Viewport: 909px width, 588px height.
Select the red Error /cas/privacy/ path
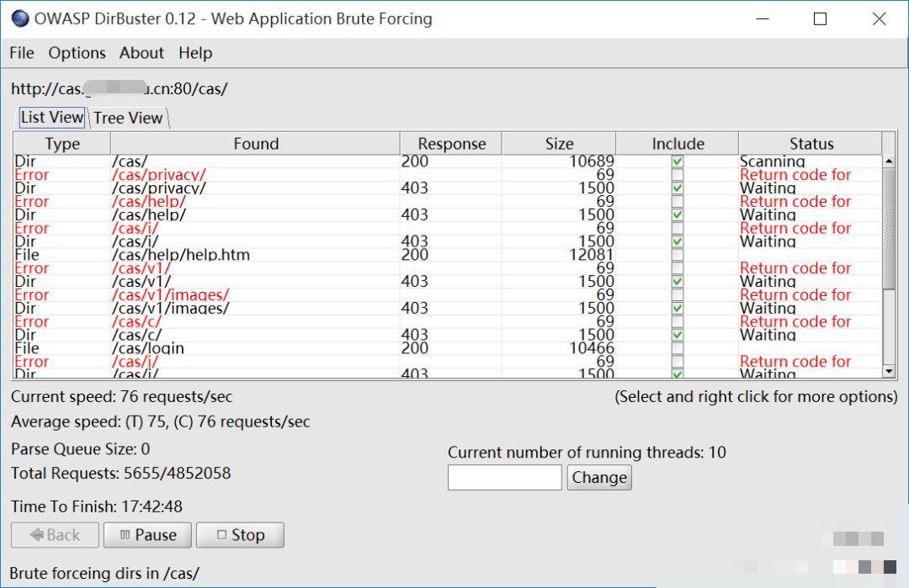[x=159, y=174]
